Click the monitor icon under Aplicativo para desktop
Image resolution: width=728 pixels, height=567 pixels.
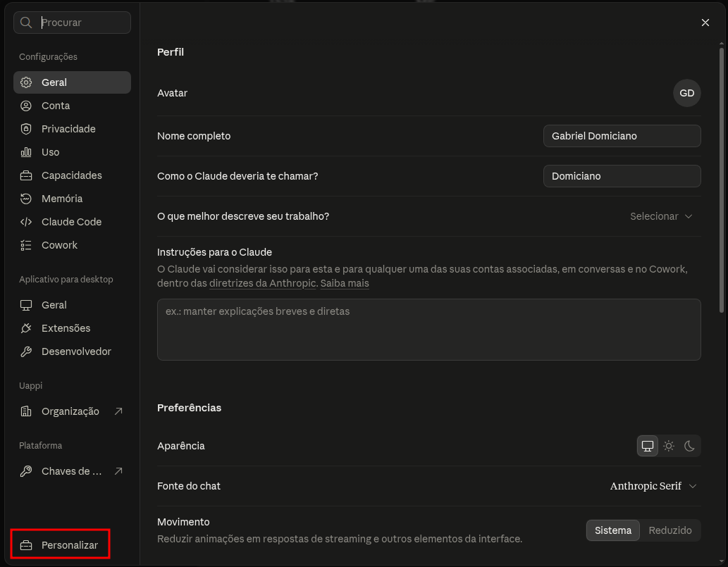coord(26,305)
